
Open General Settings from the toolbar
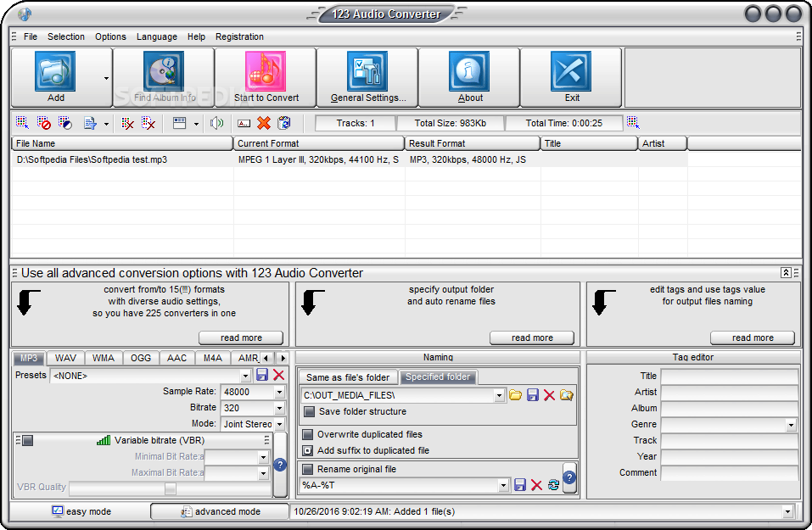coord(367,71)
